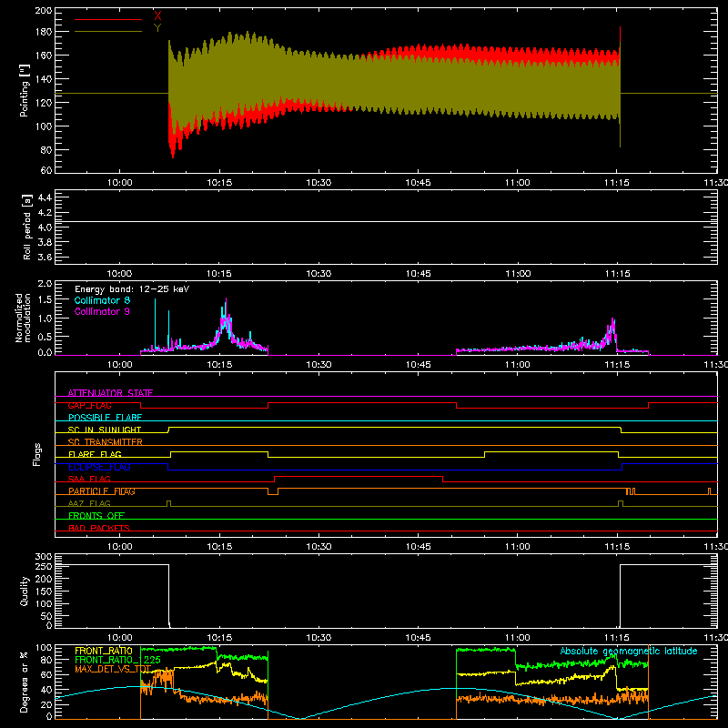728x728 pixels.
Task: Select the red "X" legend label
Action: 157,16
